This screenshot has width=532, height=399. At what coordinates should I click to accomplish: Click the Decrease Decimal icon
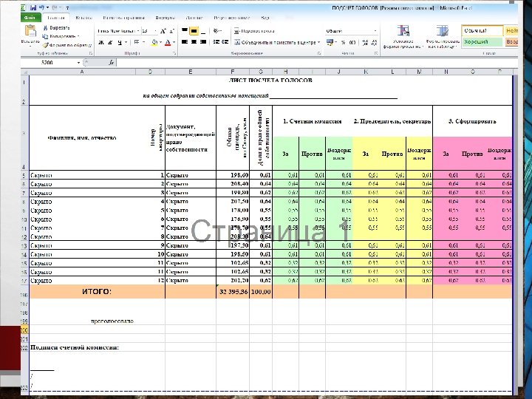click(374, 42)
